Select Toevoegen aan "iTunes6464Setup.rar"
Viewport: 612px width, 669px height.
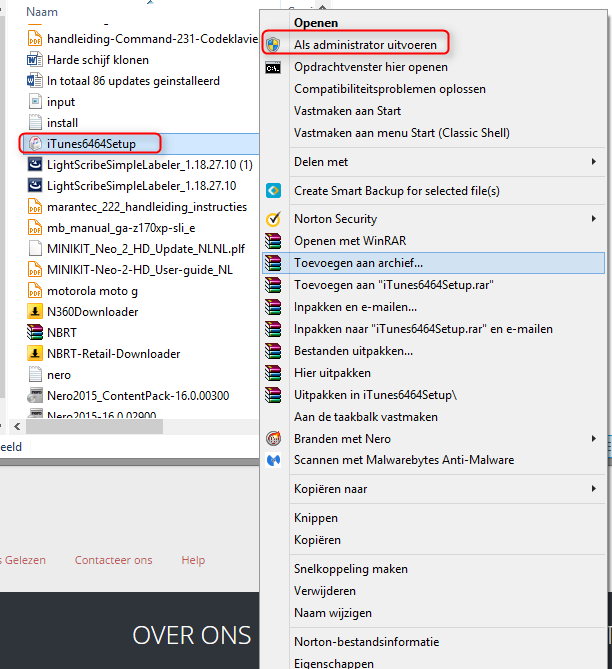(393, 285)
